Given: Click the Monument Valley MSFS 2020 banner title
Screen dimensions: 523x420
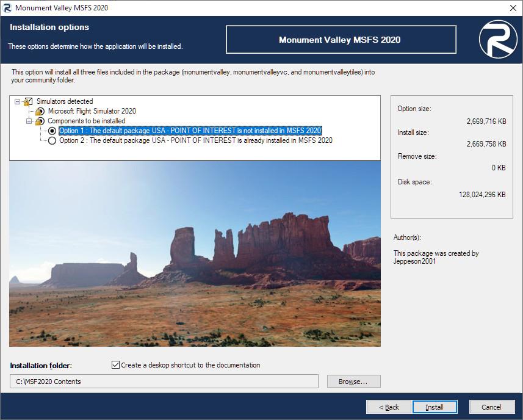Looking at the screenshot, I should pyautogui.click(x=340, y=40).
